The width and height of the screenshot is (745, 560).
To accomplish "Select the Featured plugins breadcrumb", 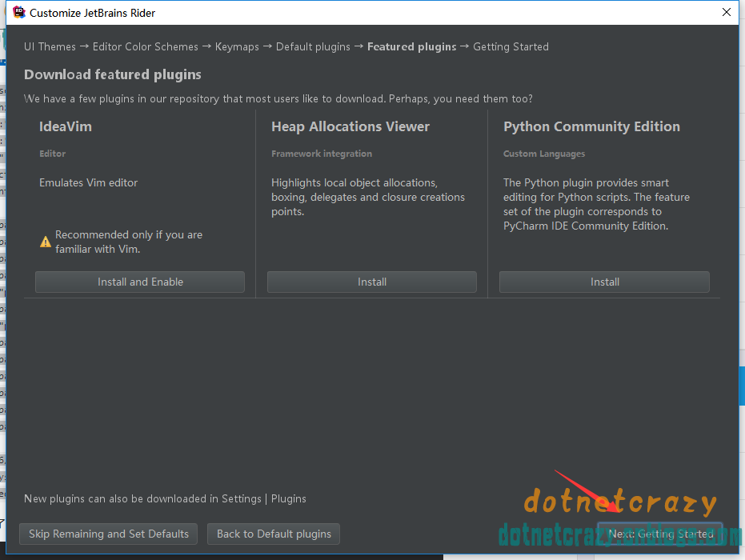I will point(411,46).
